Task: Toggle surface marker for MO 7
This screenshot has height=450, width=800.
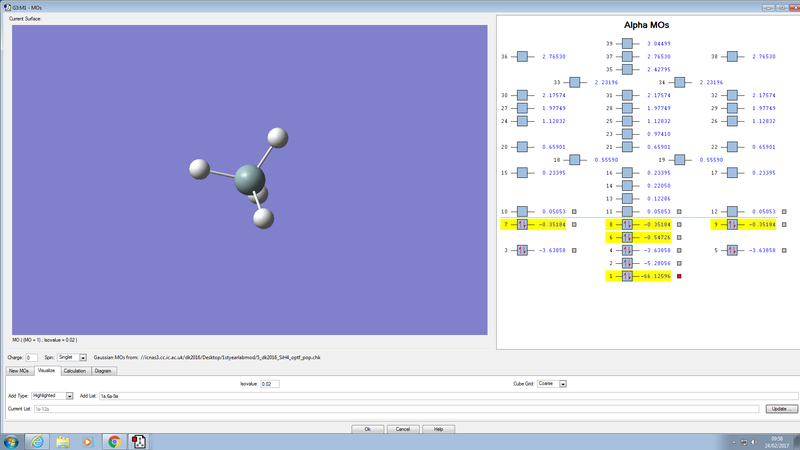Action: click(x=574, y=224)
